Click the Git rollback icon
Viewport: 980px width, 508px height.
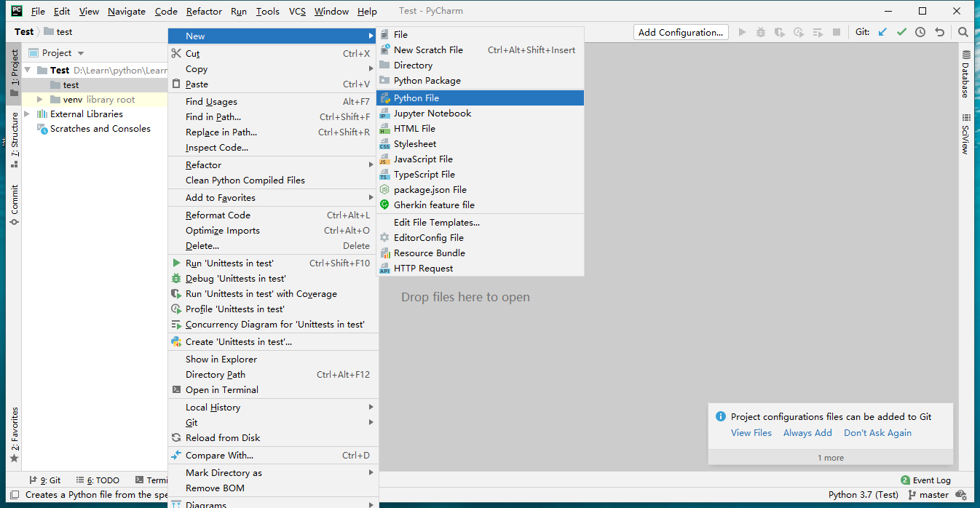[x=939, y=32]
